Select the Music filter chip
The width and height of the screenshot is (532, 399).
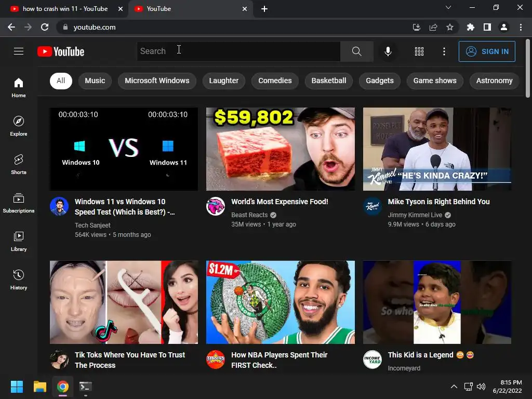click(95, 81)
